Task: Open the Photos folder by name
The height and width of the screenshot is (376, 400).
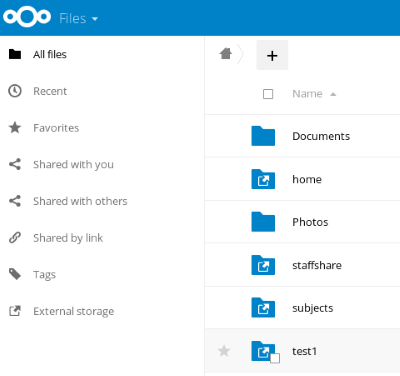Action: 310,222
